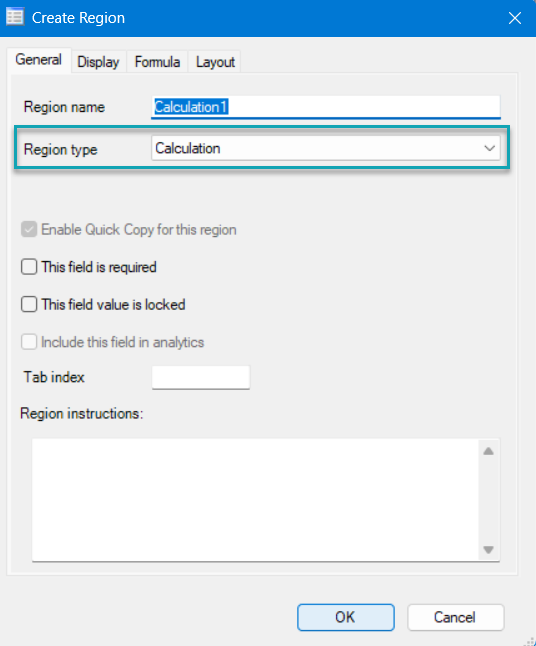Screen dimensions: 536x646
Task: Confirm with the OK button
Action: (x=346, y=617)
